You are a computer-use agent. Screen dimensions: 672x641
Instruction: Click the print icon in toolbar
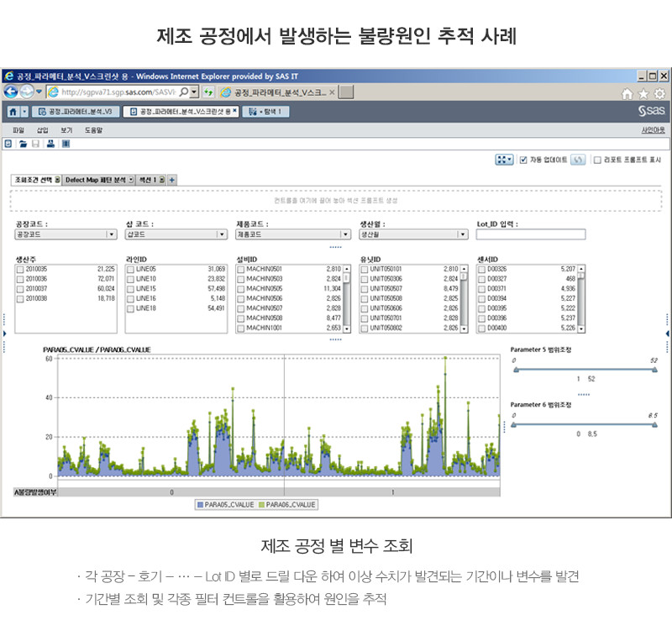pos(50,144)
